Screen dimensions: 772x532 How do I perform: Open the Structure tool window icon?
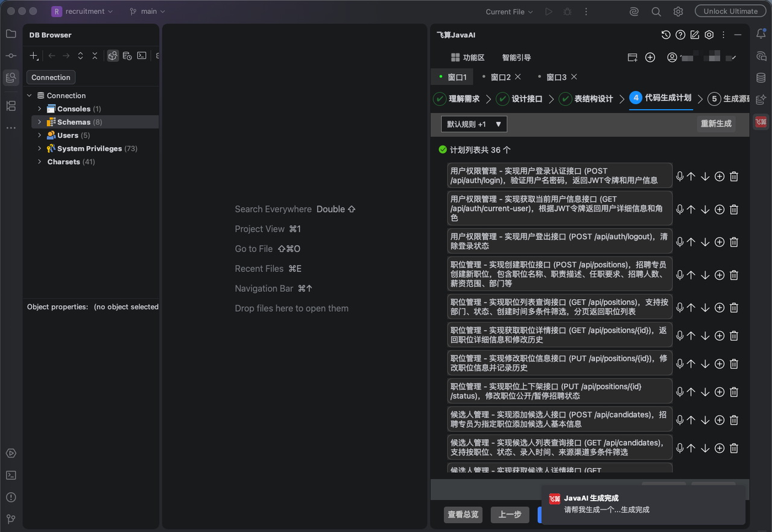point(11,106)
